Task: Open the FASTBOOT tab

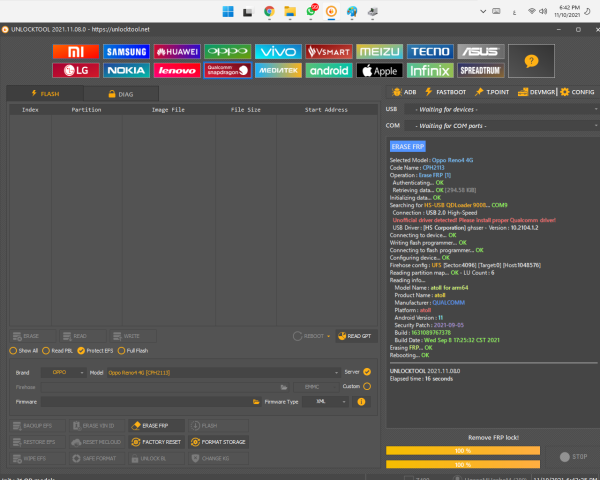Action: coord(445,92)
